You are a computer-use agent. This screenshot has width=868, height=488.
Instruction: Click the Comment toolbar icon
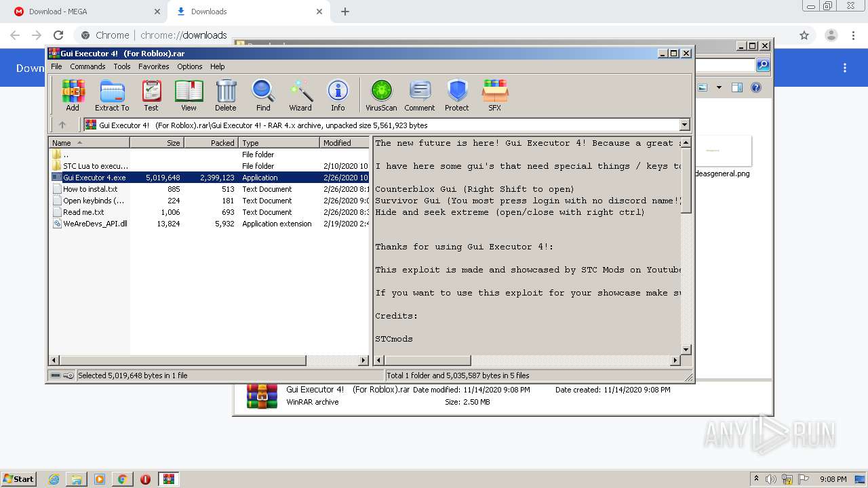420,95
